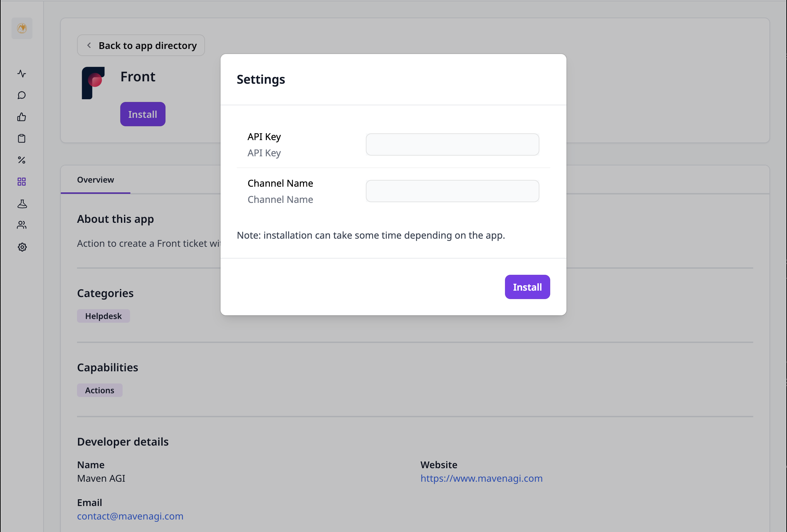Image resolution: width=787 pixels, height=532 pixels.
Task: Open the settings gear icon at sidebar bottom
Action: click(x=22, y=247)
